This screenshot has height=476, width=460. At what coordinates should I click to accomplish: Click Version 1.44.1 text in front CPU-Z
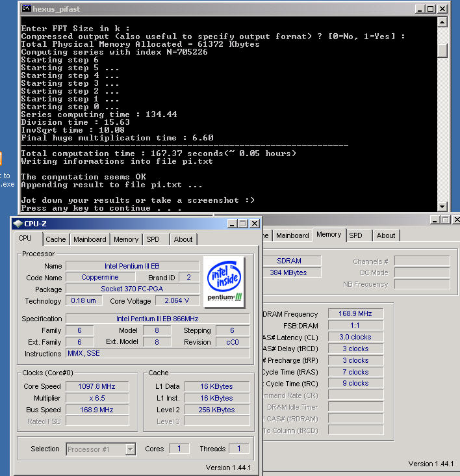coord(228,468)
